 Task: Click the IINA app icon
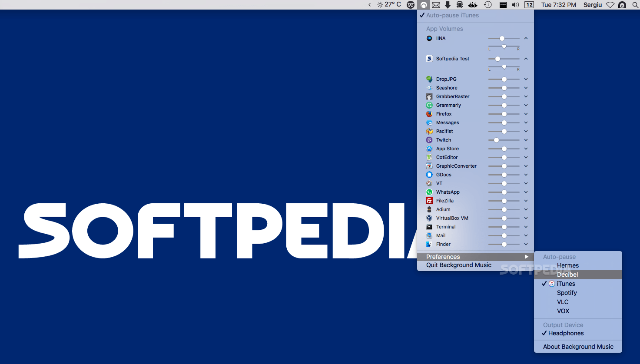(429, 38)
